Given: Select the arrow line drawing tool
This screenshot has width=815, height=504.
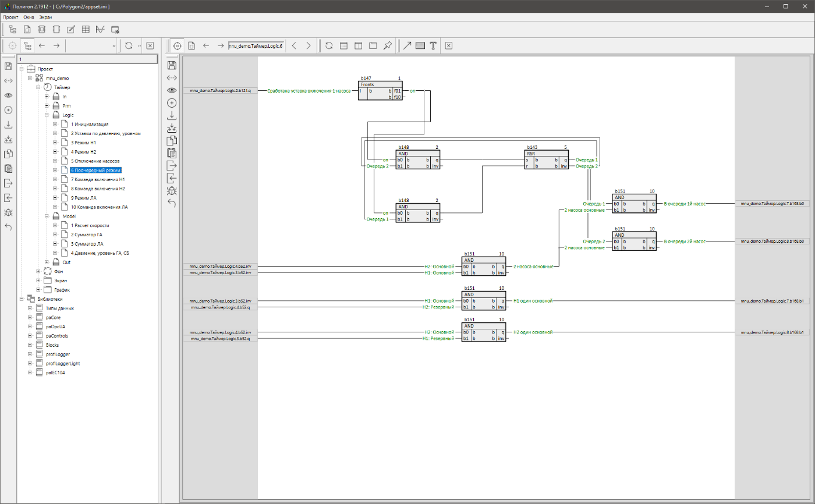Looking at the screenshot, I should click(x=407, y=46).
